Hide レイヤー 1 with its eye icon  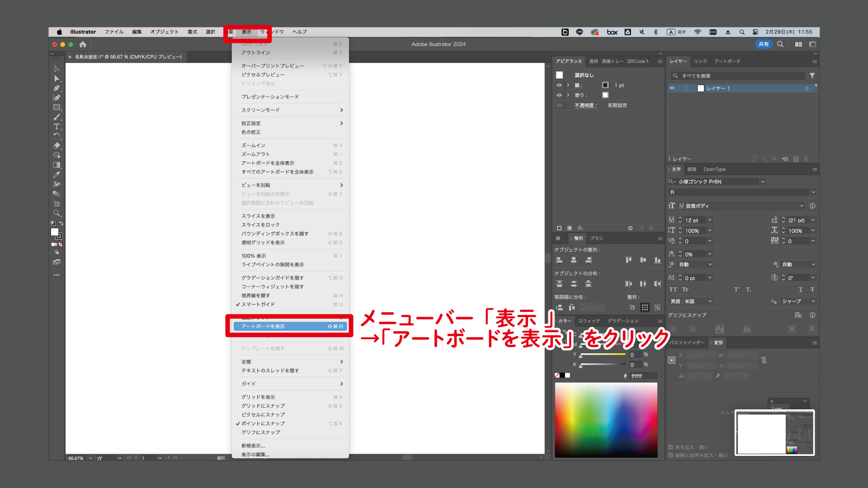point(672,88)
